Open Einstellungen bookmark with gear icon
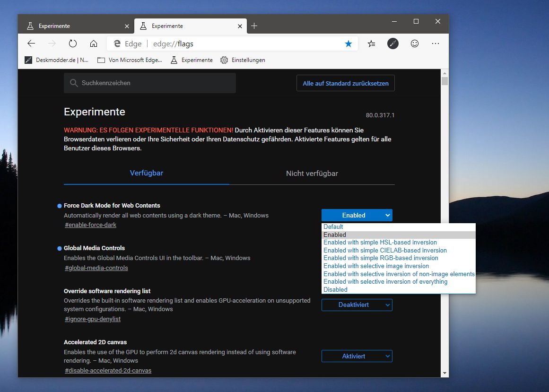This screenshot has width=549, height=392. 243,60
